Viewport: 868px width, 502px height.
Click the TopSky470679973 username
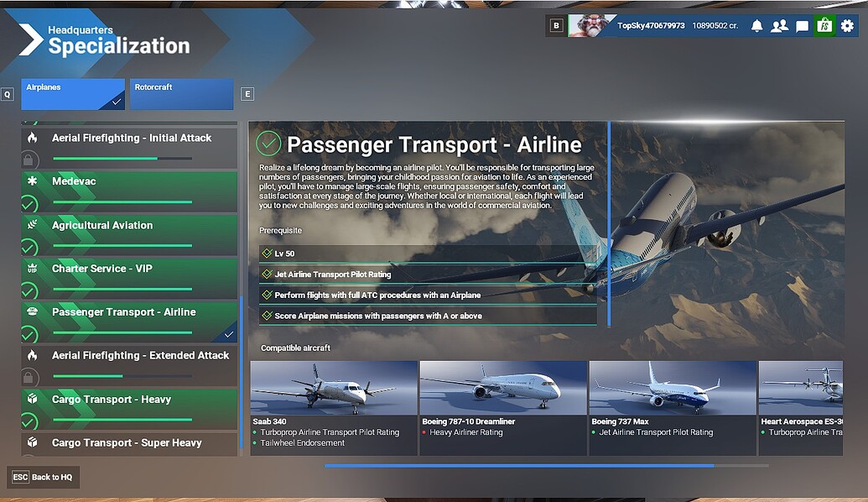(x=651, y=25)
